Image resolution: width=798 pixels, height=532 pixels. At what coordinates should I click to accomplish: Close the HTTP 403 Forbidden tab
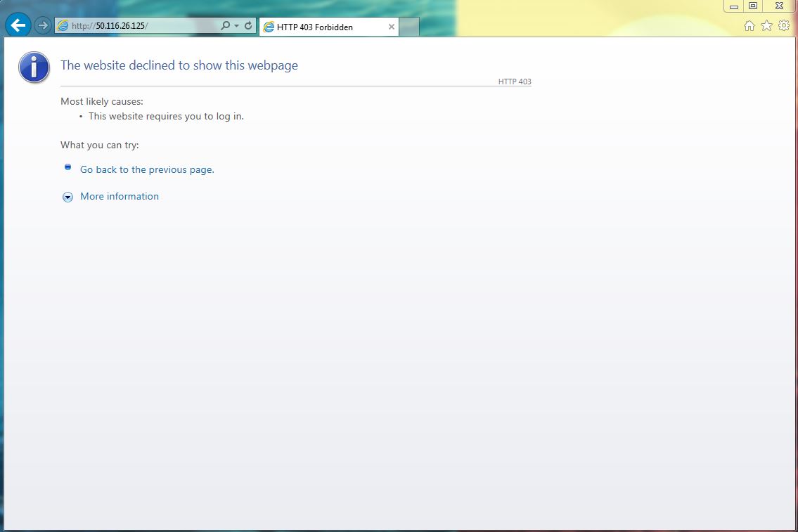(392, 27)
